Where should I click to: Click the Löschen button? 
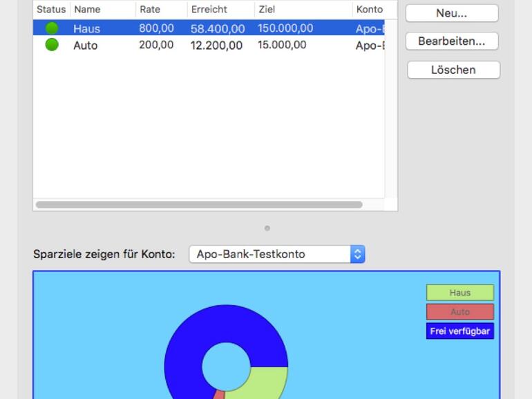[x=454, y=70]
